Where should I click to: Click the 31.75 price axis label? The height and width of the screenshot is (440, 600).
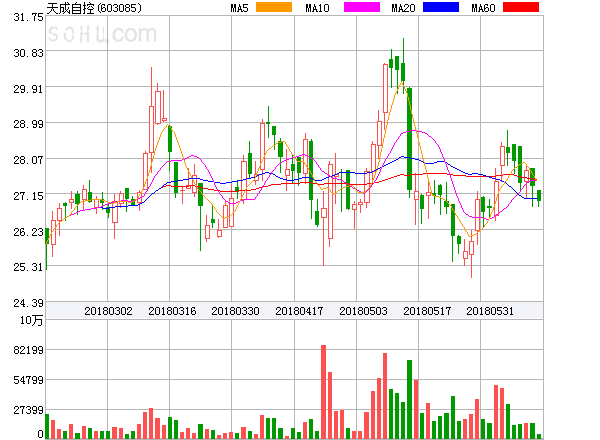[x=28, y=17]
